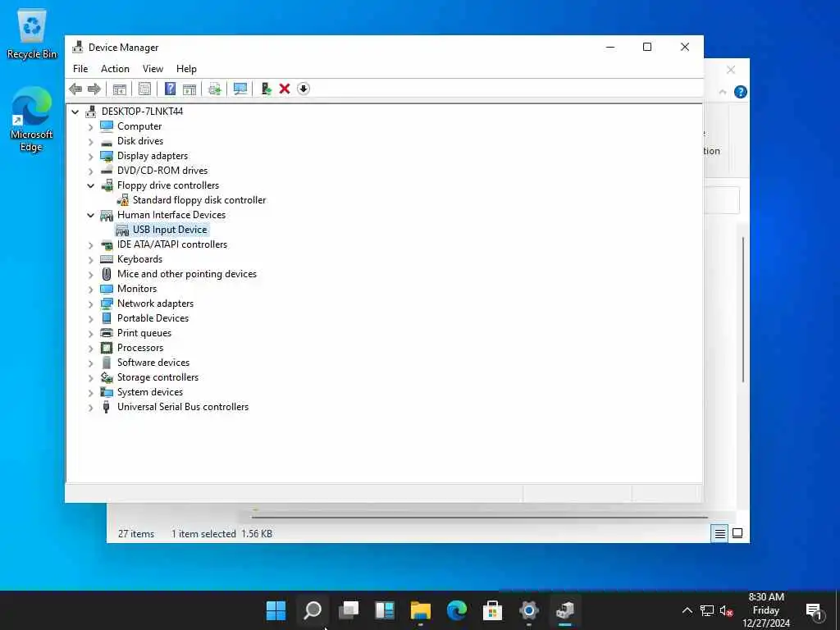Toggle the Show/Hide Console Tree toolbar icon

click(x=120, y=89)
